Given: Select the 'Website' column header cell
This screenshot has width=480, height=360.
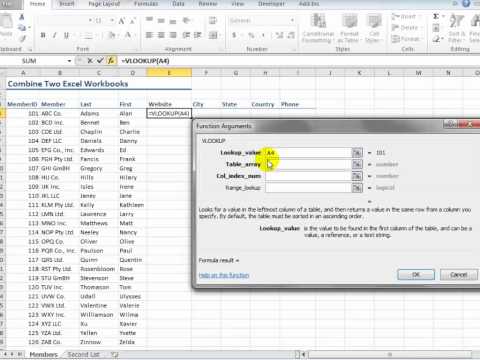Looking at the screenshot, I should (x=169, y=104).
